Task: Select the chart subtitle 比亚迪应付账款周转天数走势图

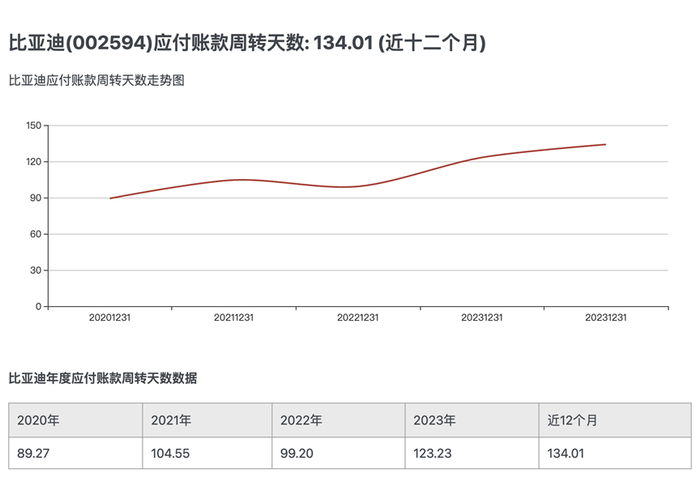Action: click(96, 81)
